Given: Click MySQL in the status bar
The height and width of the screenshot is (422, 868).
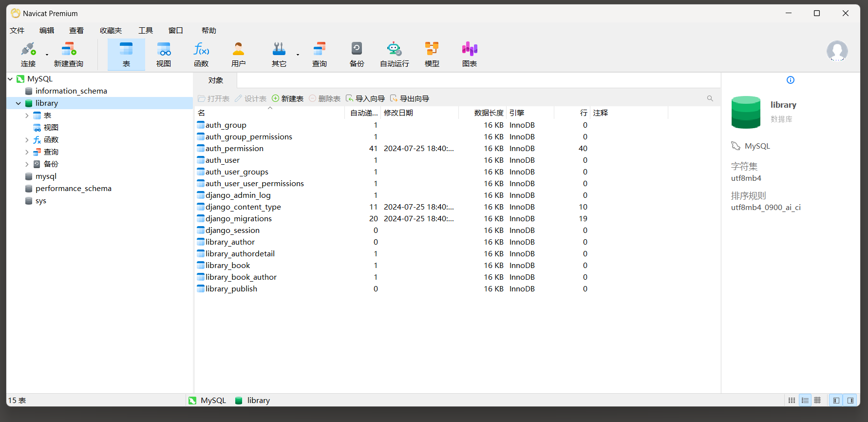Looking at the screenshot, I should 208,400.
